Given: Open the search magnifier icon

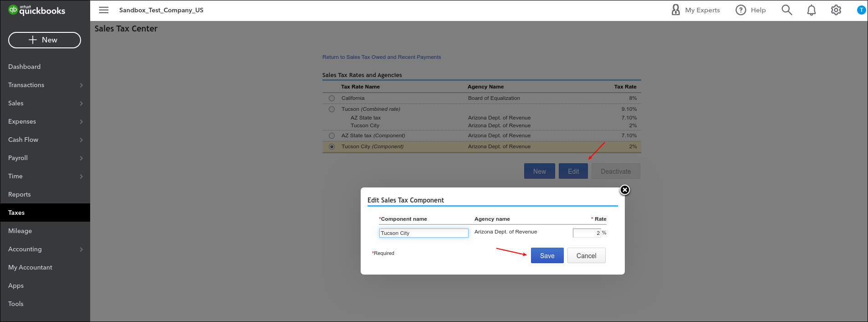Looking at the screenshot, I should coord(787,10).
